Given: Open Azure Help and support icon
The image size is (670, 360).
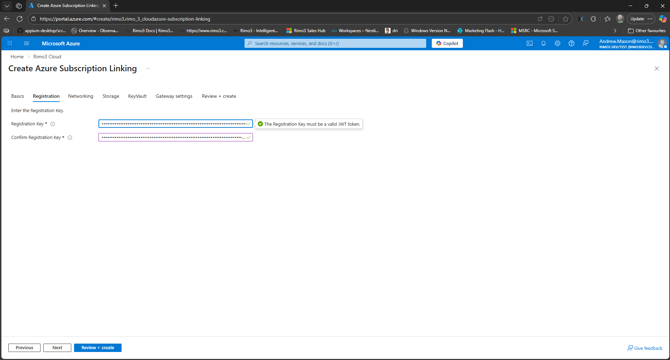Looking at the screenshot, I should pyautogui.click(x=571, y=43).
